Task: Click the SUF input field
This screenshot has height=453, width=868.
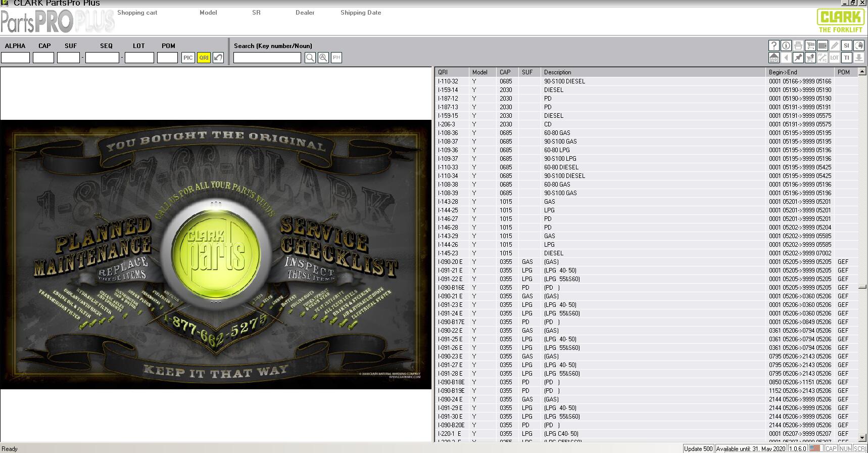Action: [x=68, y=58]
